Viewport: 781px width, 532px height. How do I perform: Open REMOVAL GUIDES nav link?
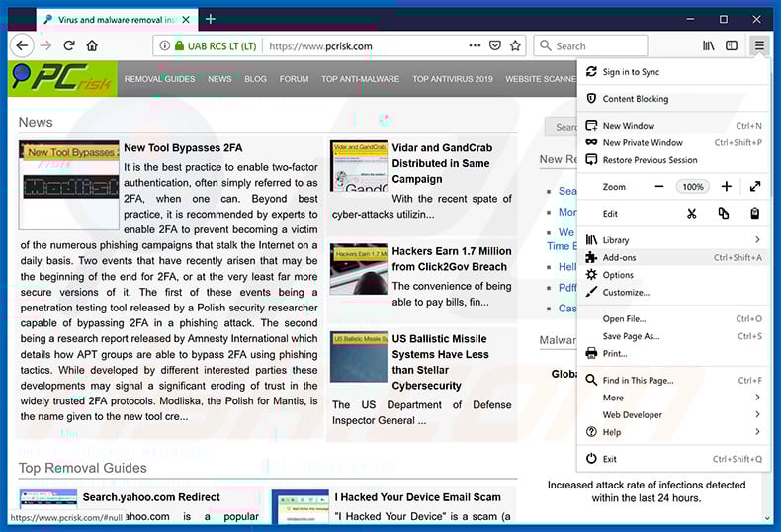pos(159,79)
